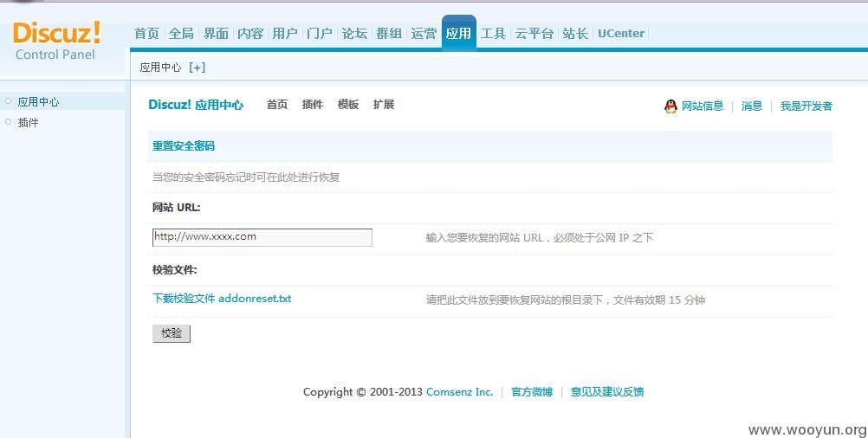Open the 站长 top menu
This screenshot has height=438, width=868.
pyautogui.click(x=575, y=34)
